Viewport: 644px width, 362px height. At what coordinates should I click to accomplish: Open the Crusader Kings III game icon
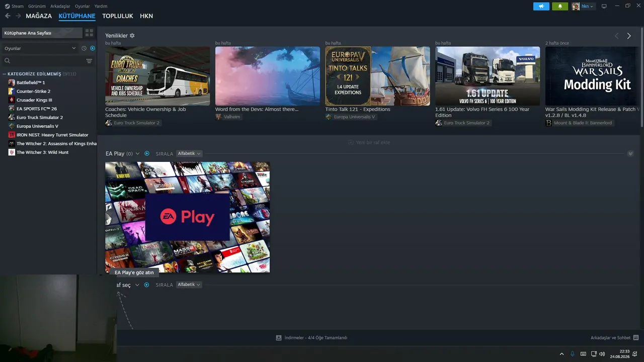point(12,100)
